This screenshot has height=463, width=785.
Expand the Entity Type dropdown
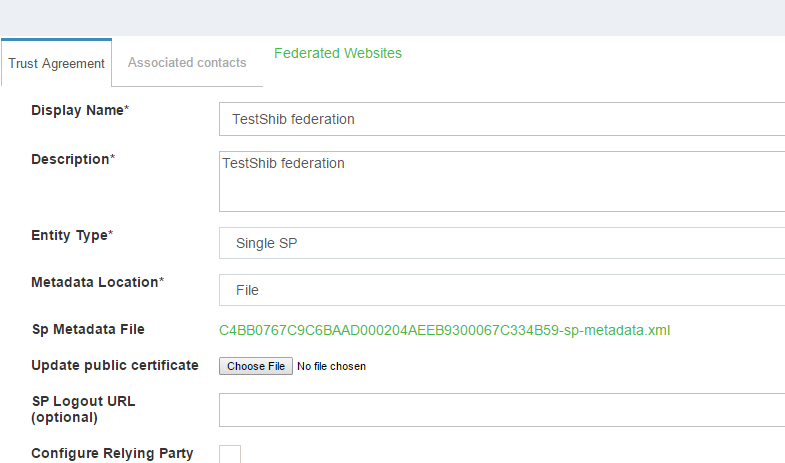coord(500,243)
